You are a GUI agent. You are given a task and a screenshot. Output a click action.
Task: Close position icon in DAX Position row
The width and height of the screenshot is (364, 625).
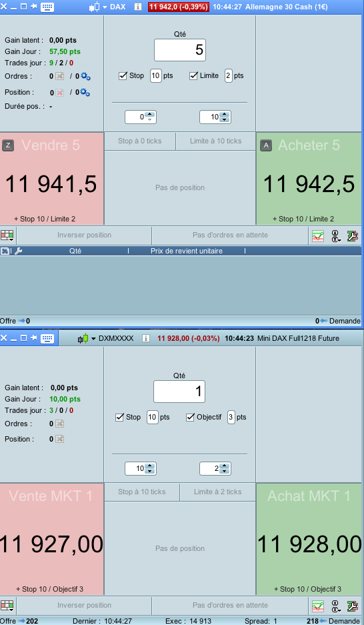[59, 93]
